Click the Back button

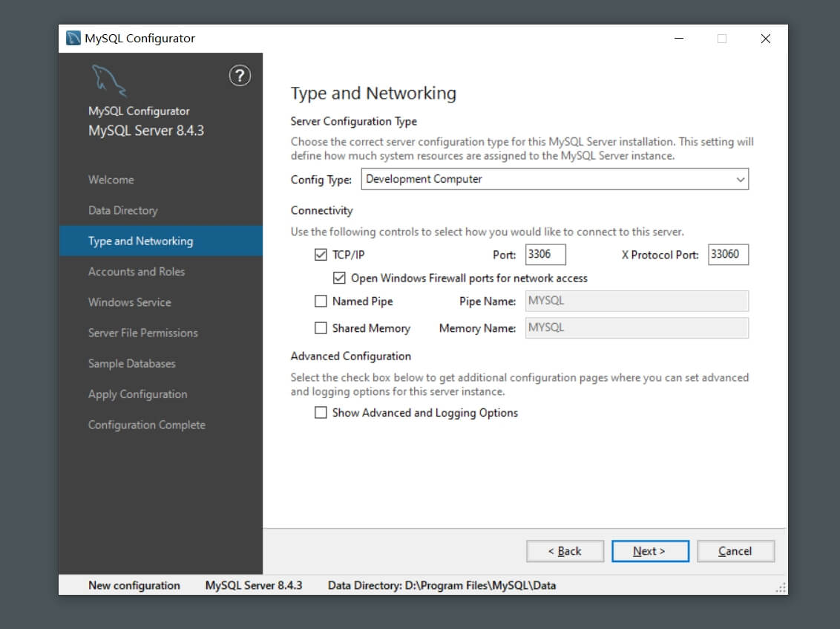tap(565, 551)
